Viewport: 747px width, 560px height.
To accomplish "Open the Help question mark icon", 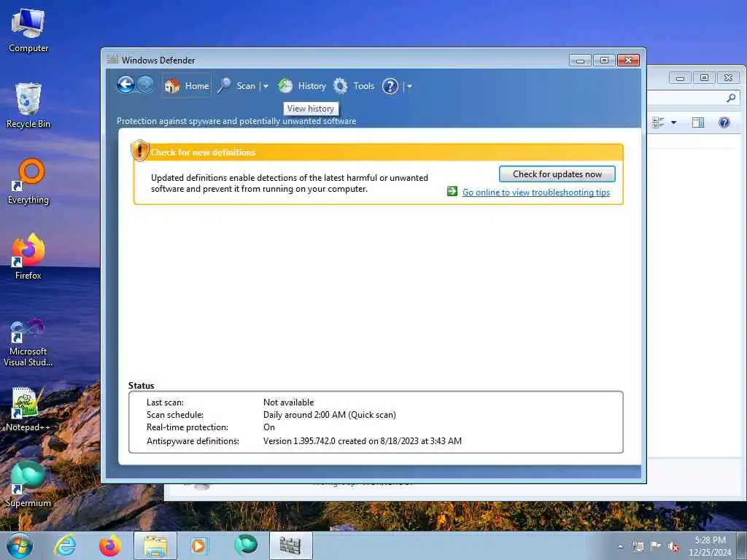I will pos(390,86).
